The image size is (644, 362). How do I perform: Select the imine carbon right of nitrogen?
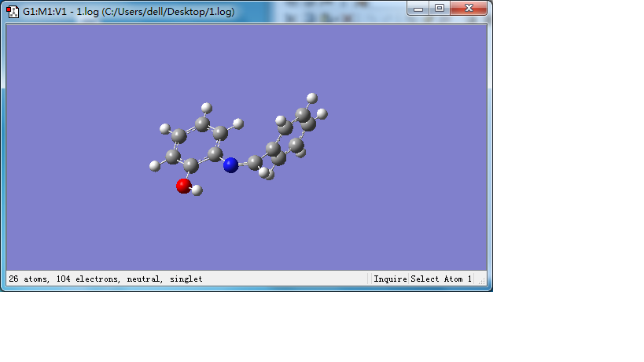coord(255,162)
